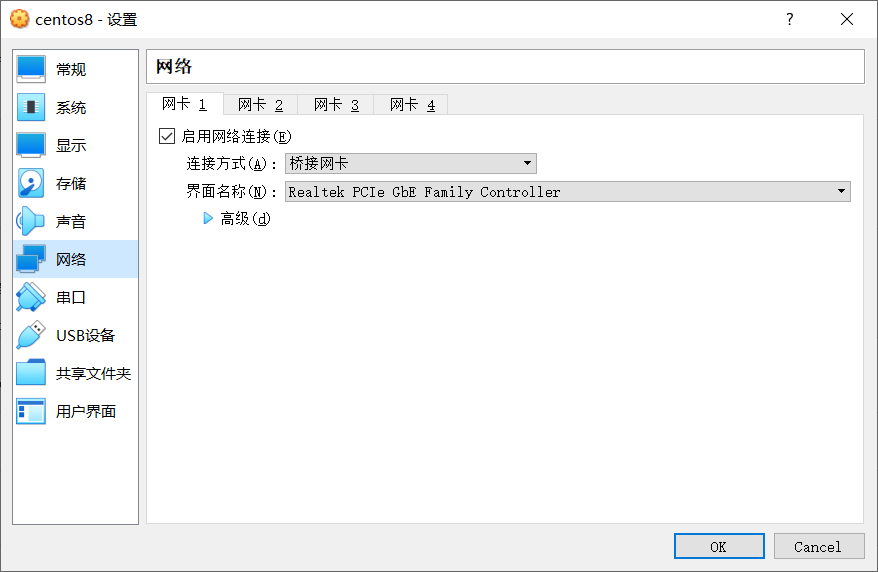878x572 pixels.
Task: Open the 用户界面 interface icon
Action: (31, 411)
